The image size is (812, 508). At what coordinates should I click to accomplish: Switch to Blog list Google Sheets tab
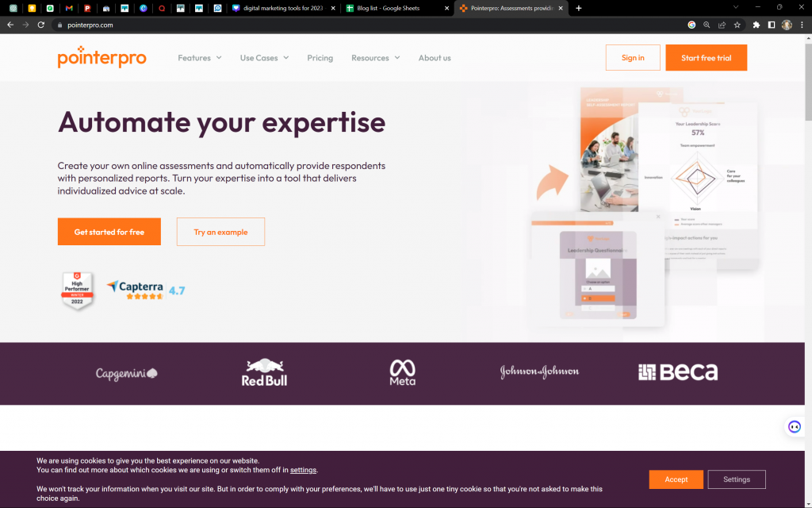click(396, 8)
